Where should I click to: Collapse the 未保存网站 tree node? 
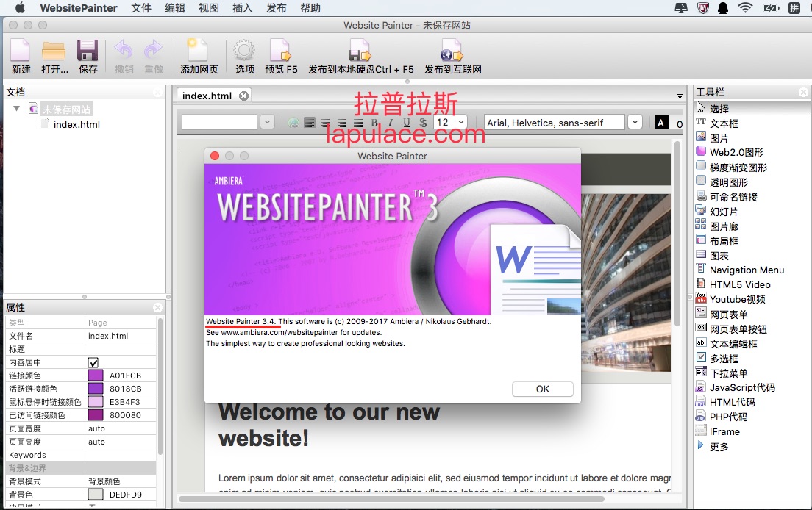[x=17, y=109]
